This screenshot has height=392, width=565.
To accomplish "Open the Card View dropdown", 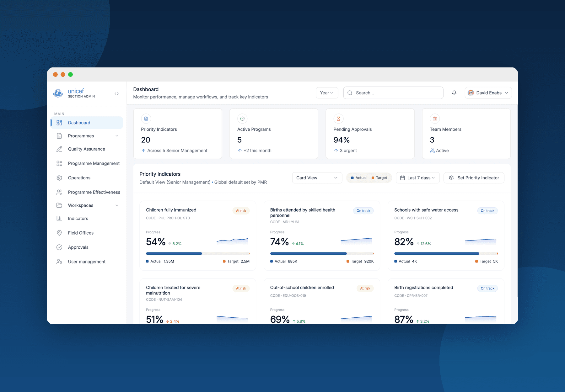I will [317, 178].
